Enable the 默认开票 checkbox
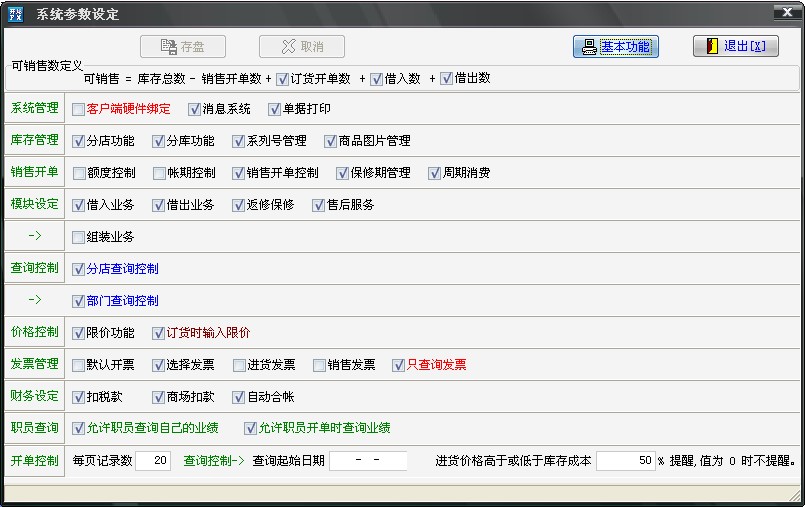Screen dimensions: 805x507 click(x=78, y=365)
